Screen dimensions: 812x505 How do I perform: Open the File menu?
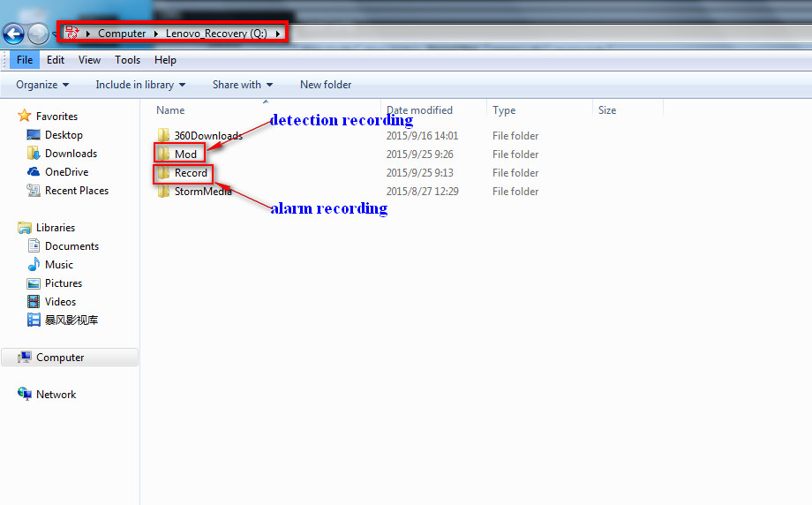point(25,60)
